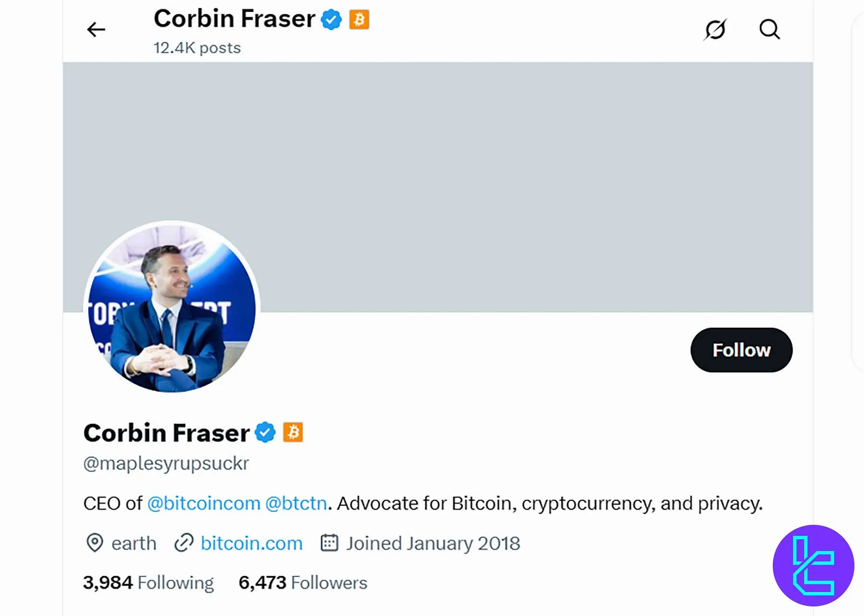Click verified badge in top header

point(331,20)
